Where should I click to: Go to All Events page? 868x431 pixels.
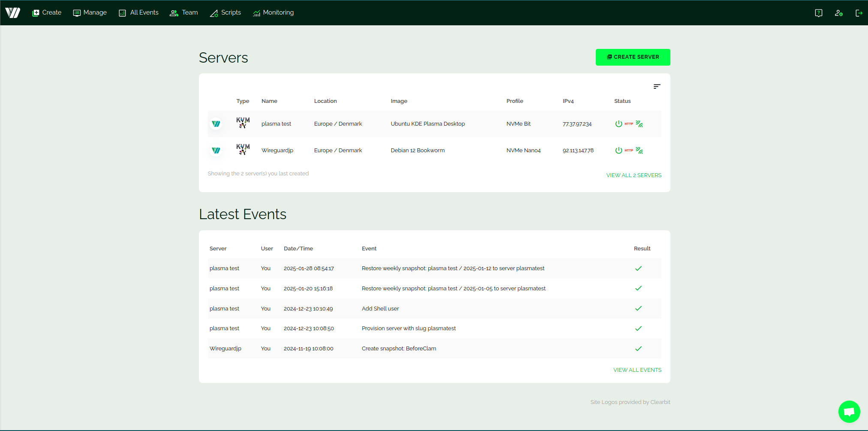tap(138, 13)
